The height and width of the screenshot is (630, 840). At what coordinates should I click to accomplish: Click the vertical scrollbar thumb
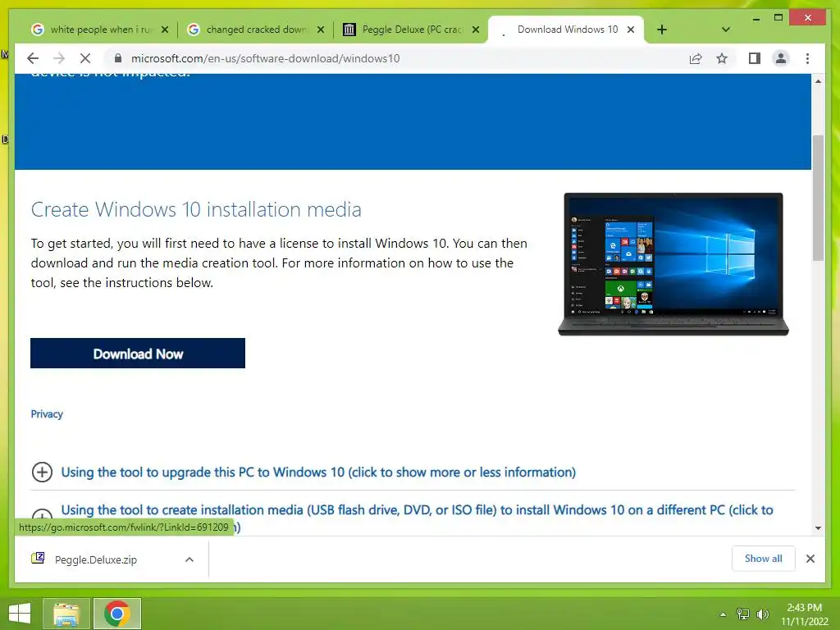point(818,198)
